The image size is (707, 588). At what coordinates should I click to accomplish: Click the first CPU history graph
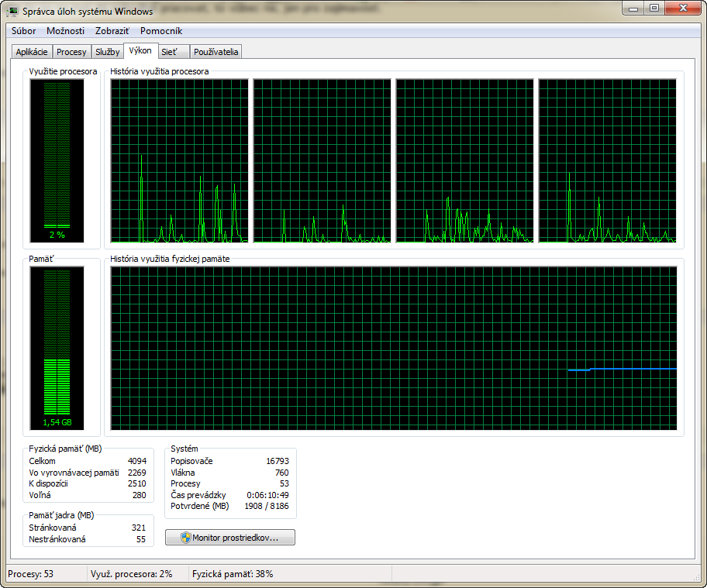[x=179, y=161]
